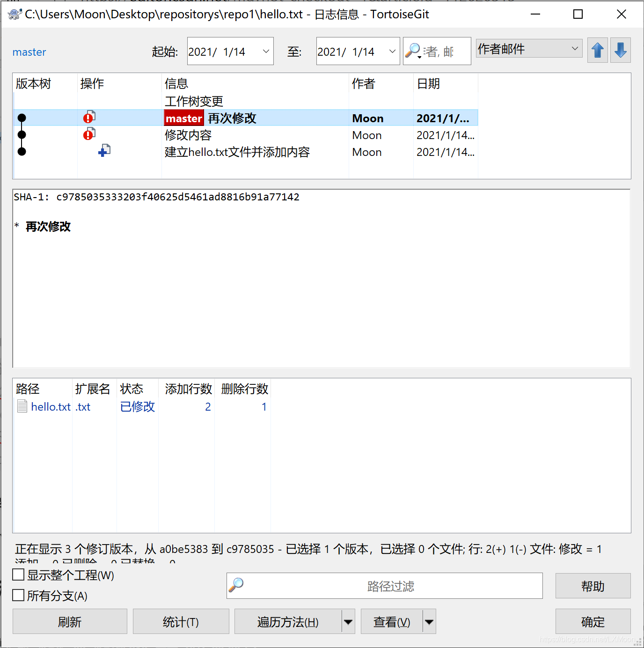Viewport: 644px width, 648px height.
Task: Click the 版本树 column header
Action: (45, 83)
